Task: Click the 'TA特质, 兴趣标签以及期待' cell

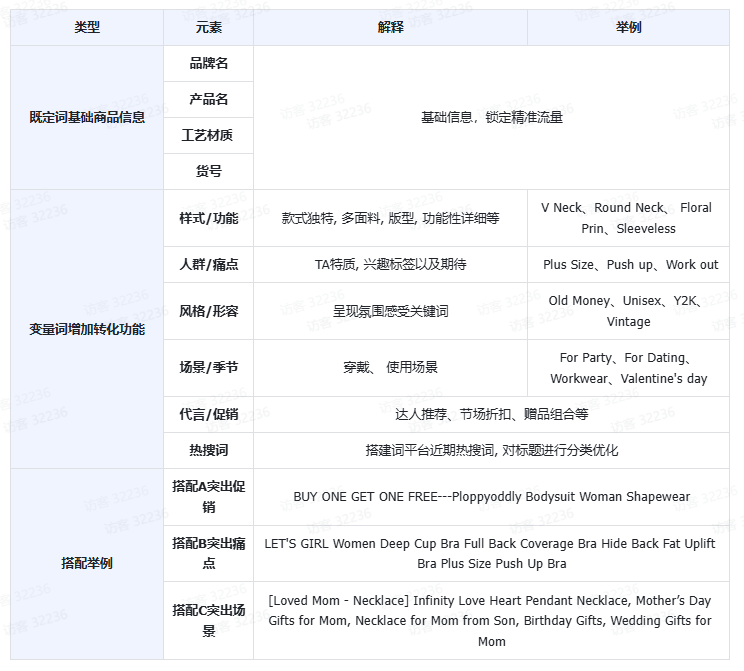Action: tap(390, 264)
